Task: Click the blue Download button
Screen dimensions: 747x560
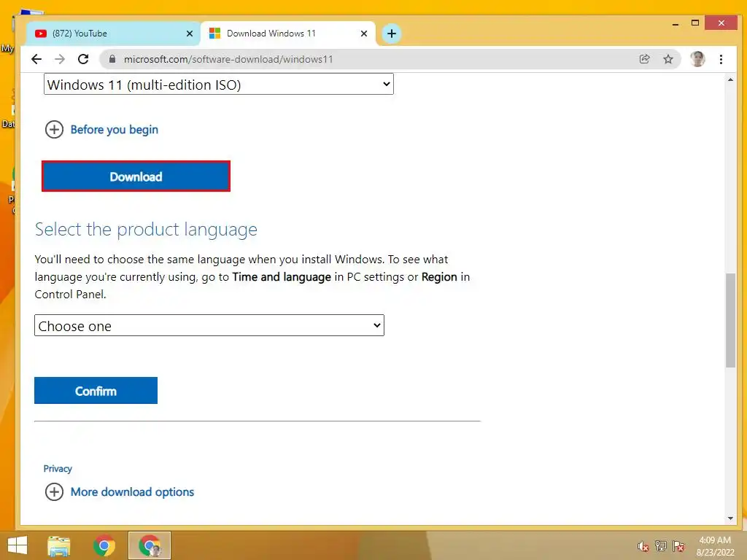Action: tap(136, 176)
